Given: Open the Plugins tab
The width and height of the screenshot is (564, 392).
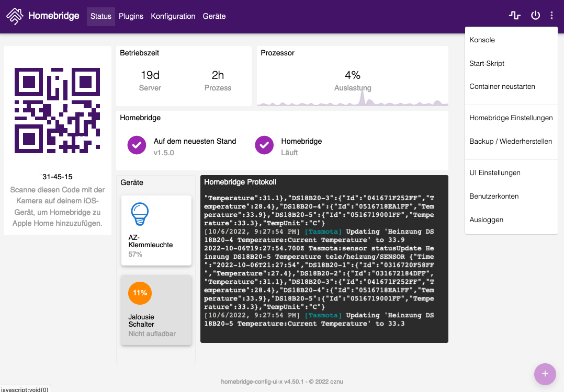Looking at the screenshot, I should click(x=131, y=16).
